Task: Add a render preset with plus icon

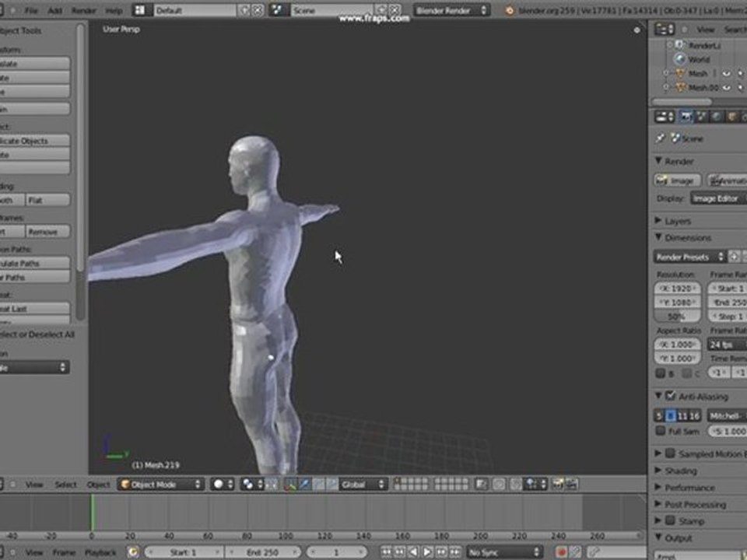Action: coord(735,257)
